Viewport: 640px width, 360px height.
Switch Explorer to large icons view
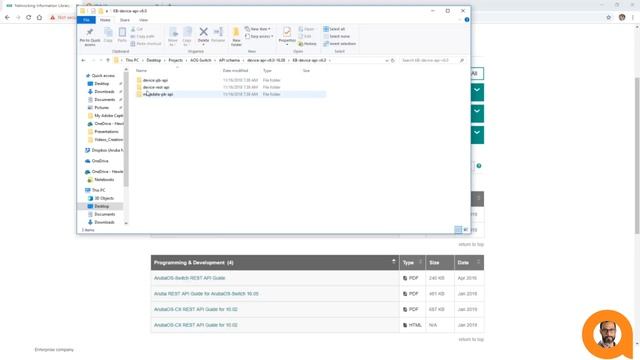(465, 230)
